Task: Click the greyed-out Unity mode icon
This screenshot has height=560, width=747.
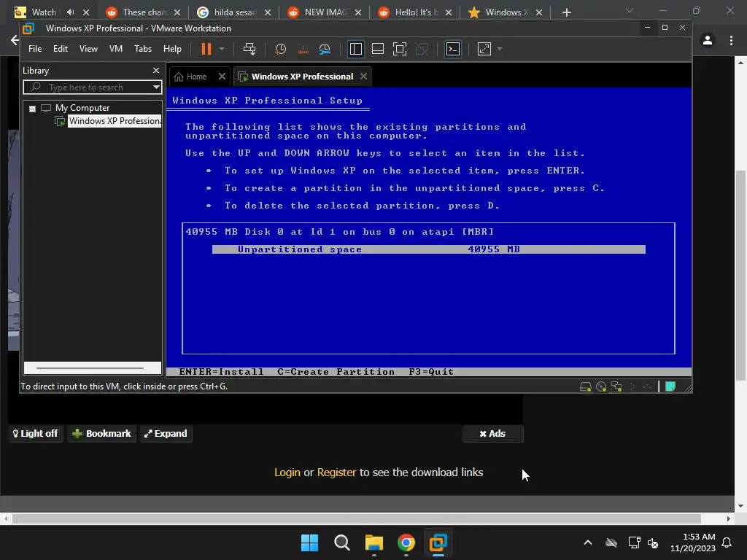Action: click(x=422, y=49)
